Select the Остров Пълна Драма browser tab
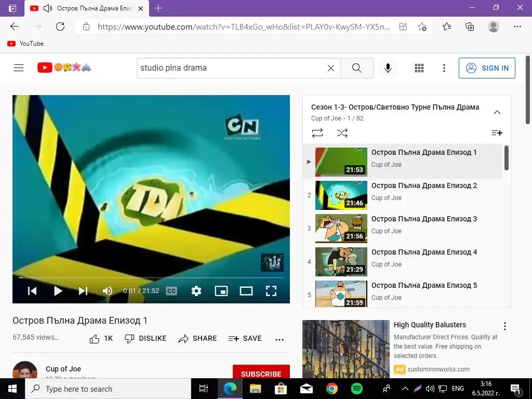The height and width of the screenshot is (399, 532). (x=87, y=8)
